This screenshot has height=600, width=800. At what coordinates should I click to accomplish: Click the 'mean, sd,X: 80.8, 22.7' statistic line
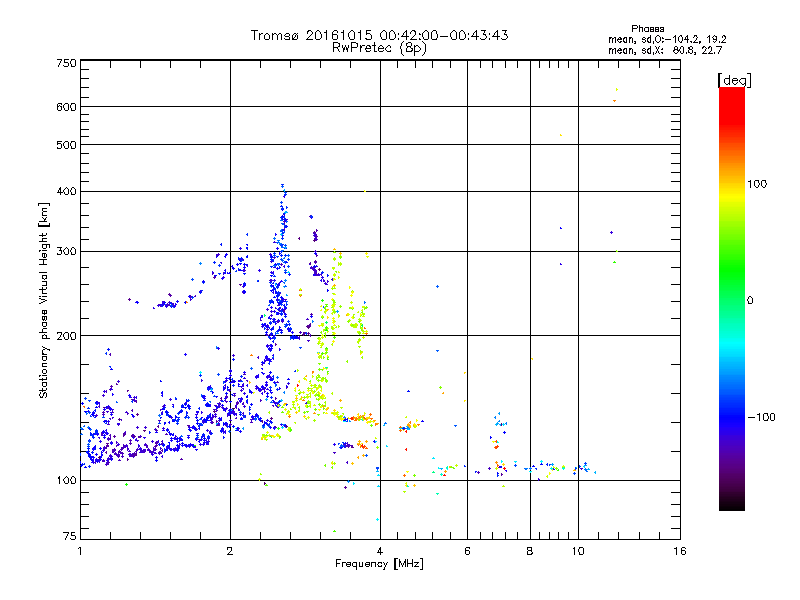[x=665, y=50]
